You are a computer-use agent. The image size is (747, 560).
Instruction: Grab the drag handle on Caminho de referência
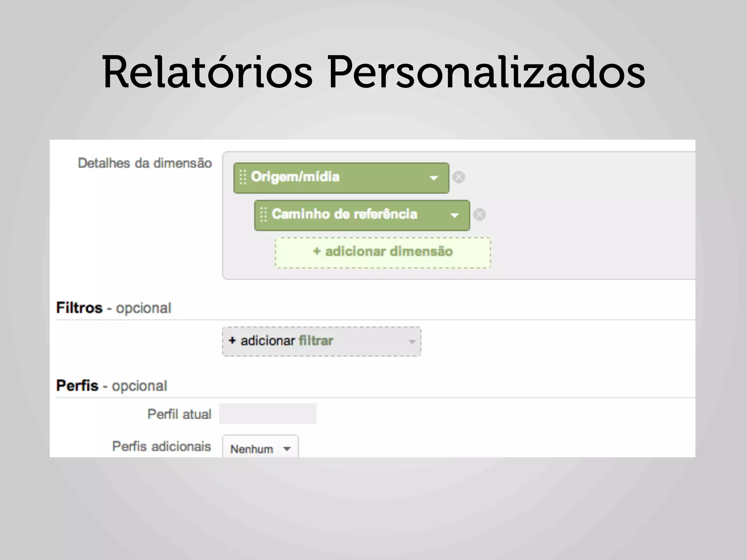click(263, 214)
